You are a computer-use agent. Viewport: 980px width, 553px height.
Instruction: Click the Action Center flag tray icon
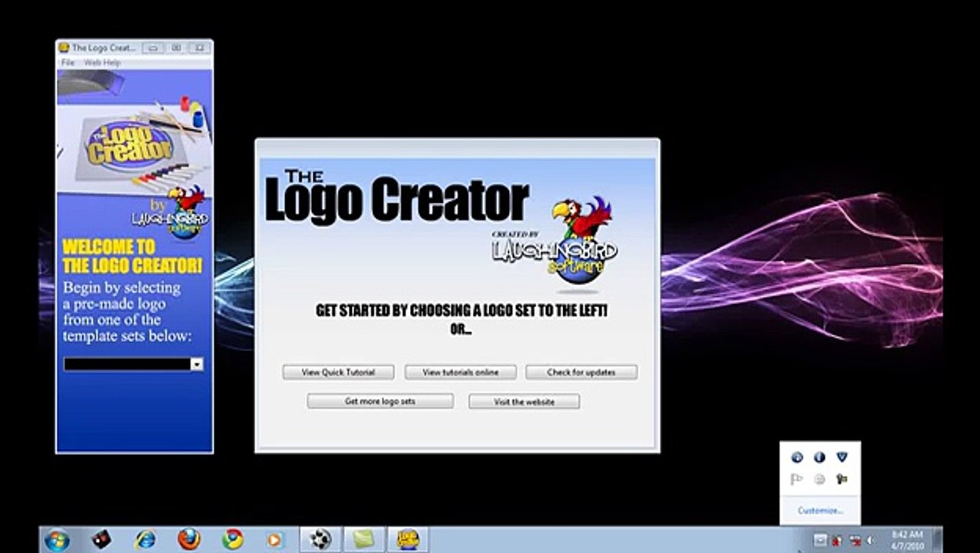[x=796, y=479]
